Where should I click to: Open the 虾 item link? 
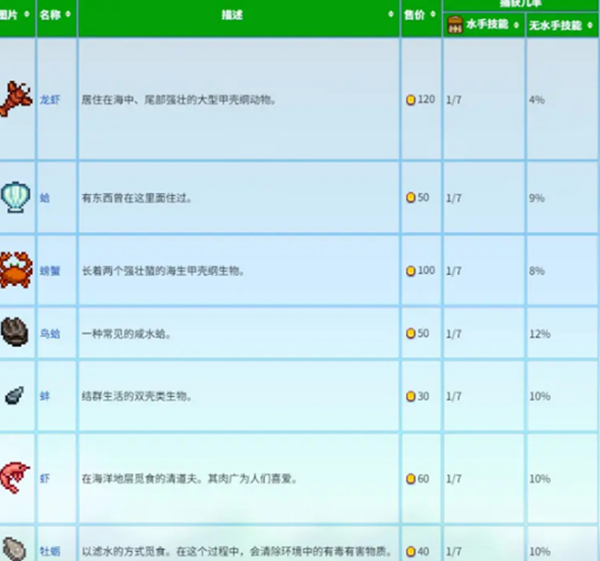point(45,479)
